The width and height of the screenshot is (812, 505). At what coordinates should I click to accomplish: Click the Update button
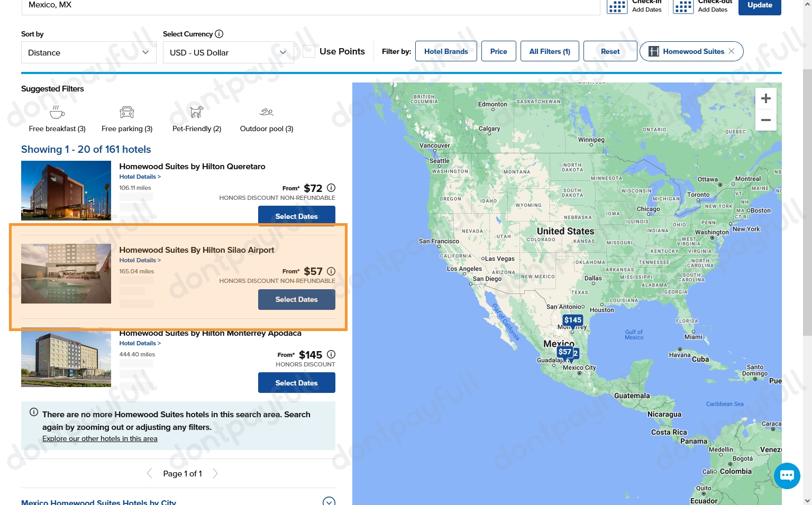pos(760,5)
